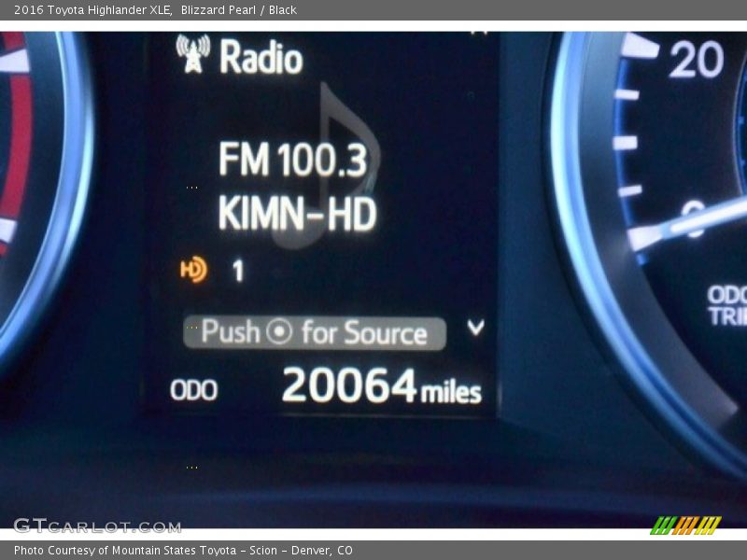The image size is (747, 560).
Task: Click the down chevron beside Push for Source
Action: tap(475, 328)
